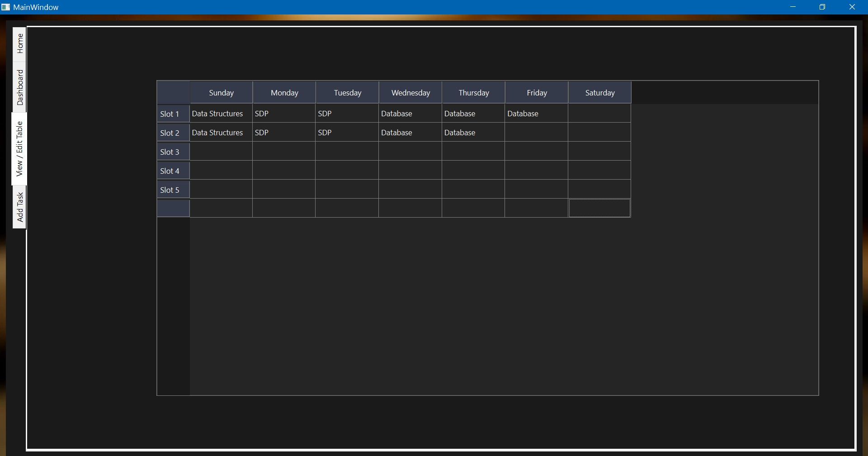Open the Dashboard tab
868x456 pixels.
tap(19, 87)
